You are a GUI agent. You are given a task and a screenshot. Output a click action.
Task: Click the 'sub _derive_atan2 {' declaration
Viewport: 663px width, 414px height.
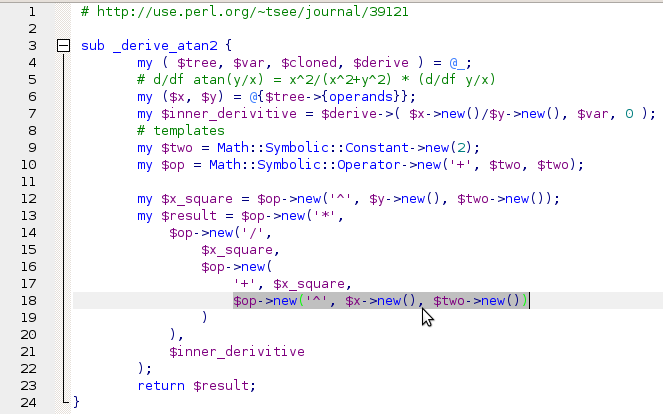point(156,46)
